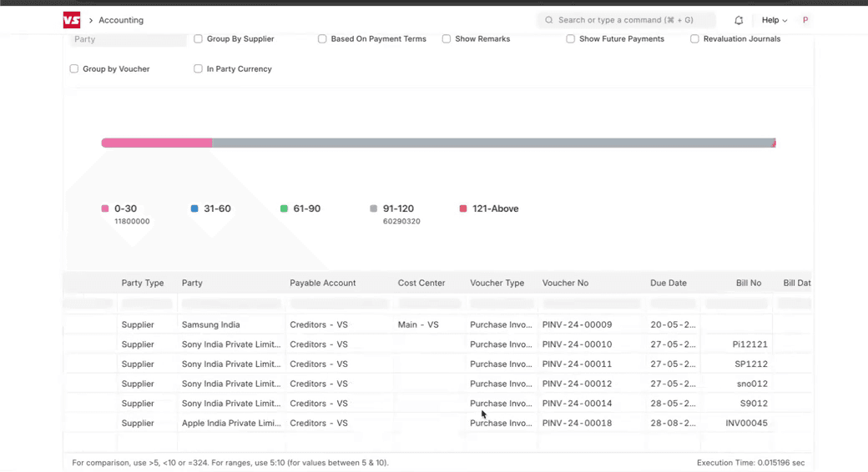Select Apple India Private Limited cell
Image resolution: width=868 pixels, height=472 pixels.
point(231,423)
